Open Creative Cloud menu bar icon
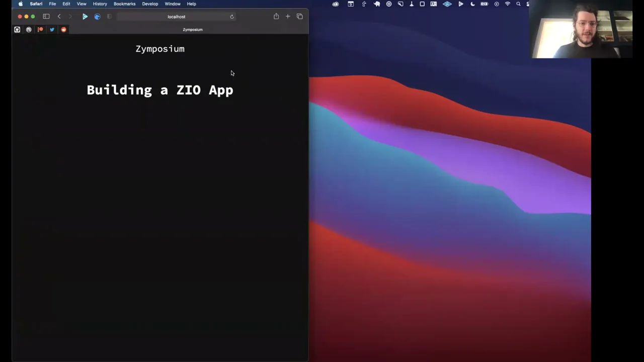The height and width of the screenshot is (362, 644). (336, 4)
